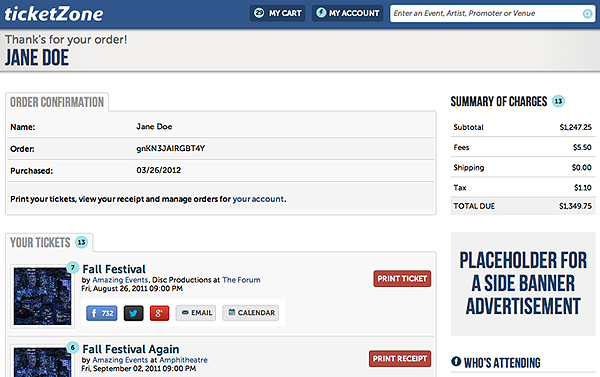The image size is (600, 377).
Task: Open the Fall Festival event title
Action: [114, 269]
